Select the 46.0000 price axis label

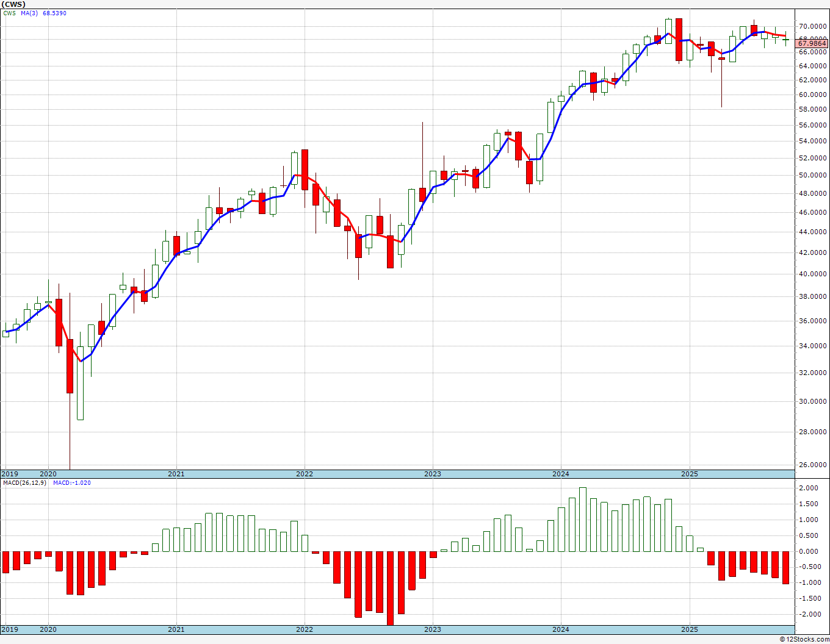click(813, 213)
